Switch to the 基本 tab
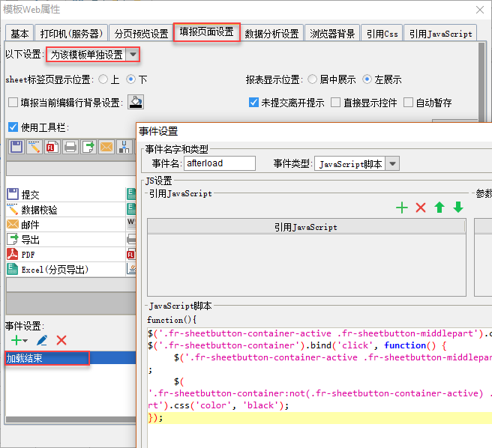Image resolution: width=492 pixels, height=448 pixels. coord(19,33)
